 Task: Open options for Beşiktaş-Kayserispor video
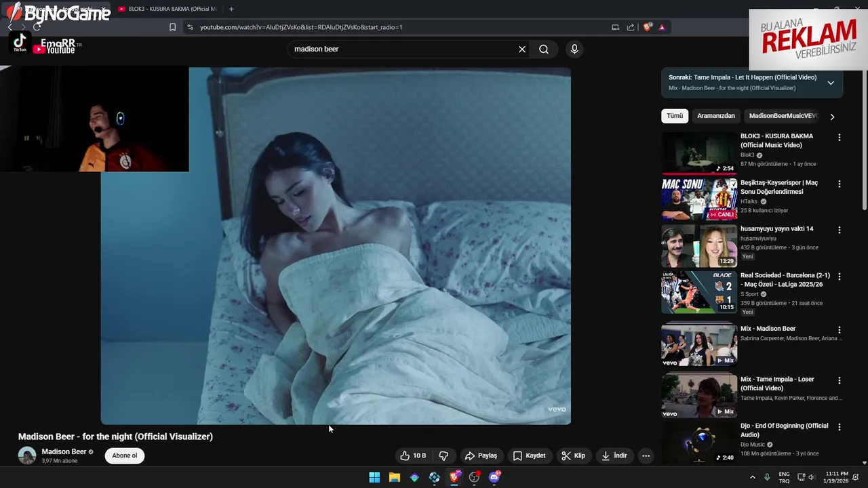[x=840, y=184]
